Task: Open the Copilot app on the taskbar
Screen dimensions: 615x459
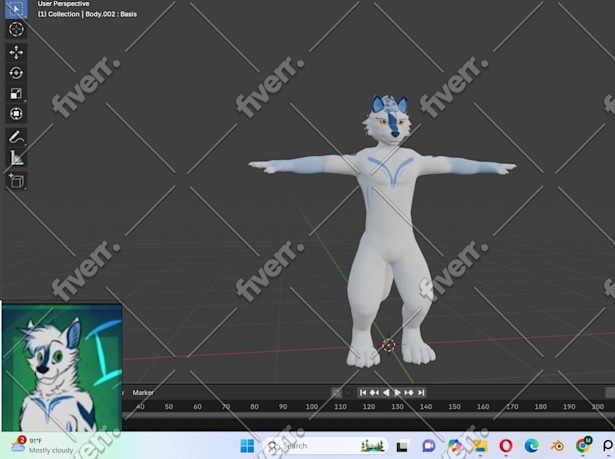Action: 454,446
